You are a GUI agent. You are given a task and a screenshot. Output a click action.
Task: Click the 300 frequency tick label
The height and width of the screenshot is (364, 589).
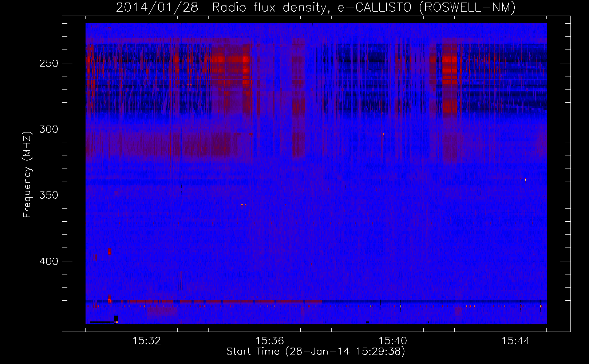point(49,129)
